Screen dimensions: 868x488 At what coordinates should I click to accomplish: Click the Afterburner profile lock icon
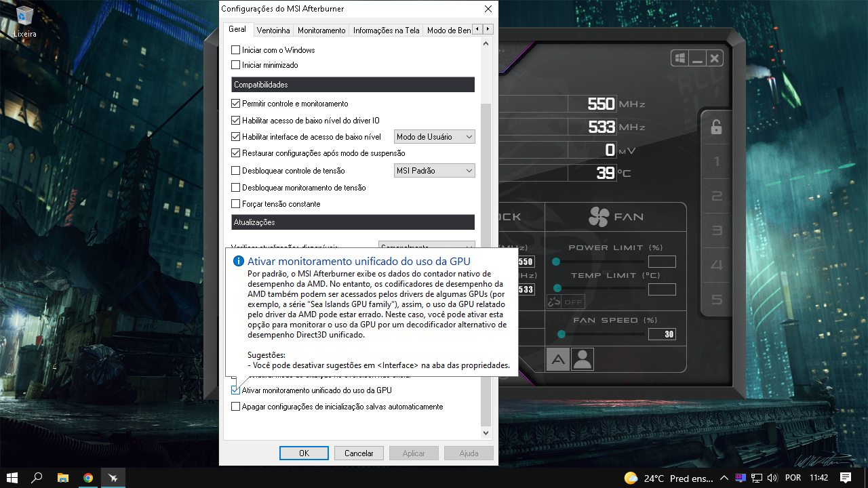716,127
